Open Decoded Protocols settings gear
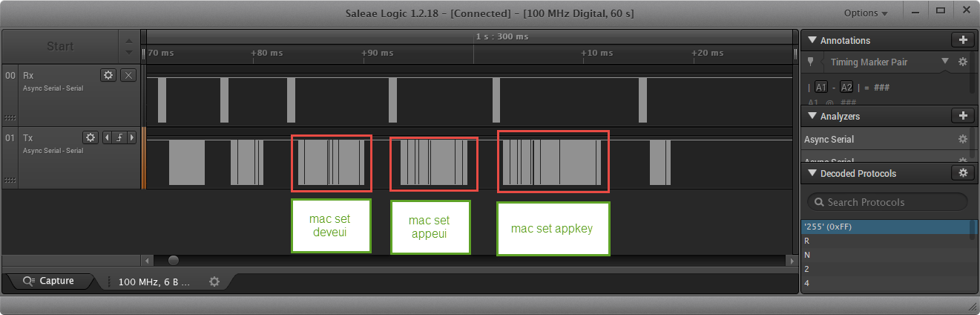The width and height of the screenshot is (980, 315). click(962, 173)
